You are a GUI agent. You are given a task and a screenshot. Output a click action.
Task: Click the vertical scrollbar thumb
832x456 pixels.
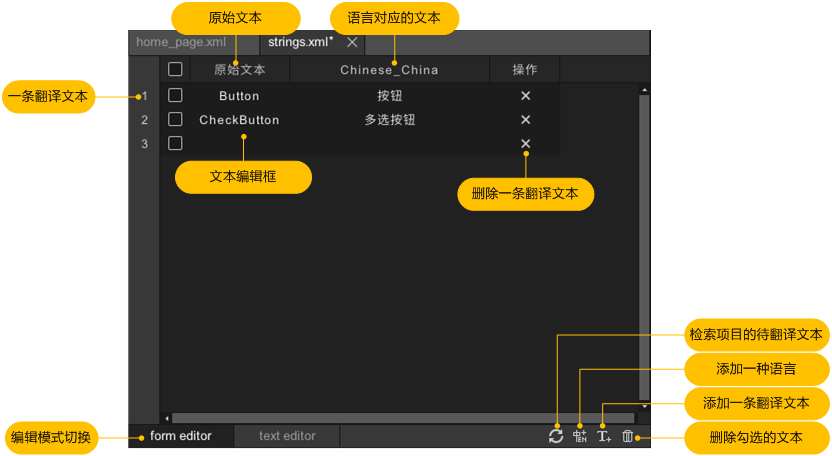click(x=644, y=247)
